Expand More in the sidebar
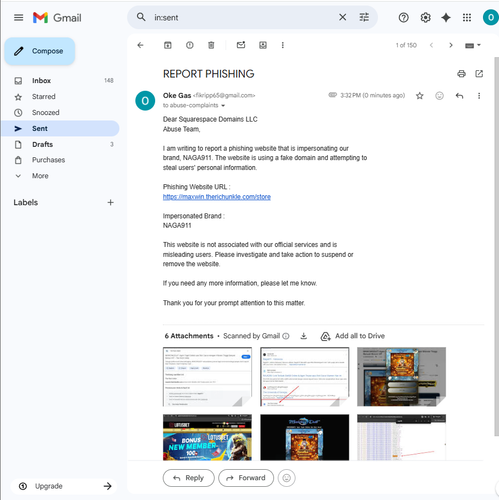The height and width of the screenshot is (500, 499). (60, 176)
